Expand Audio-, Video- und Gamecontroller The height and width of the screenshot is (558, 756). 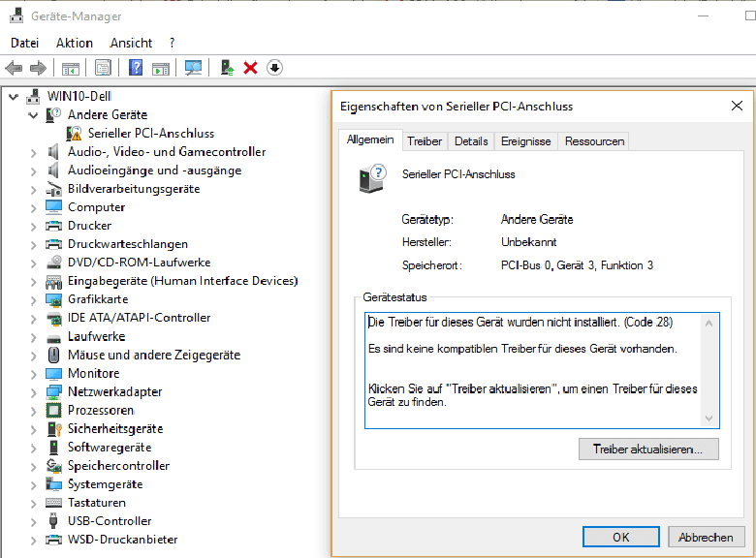tap(33, 153)
